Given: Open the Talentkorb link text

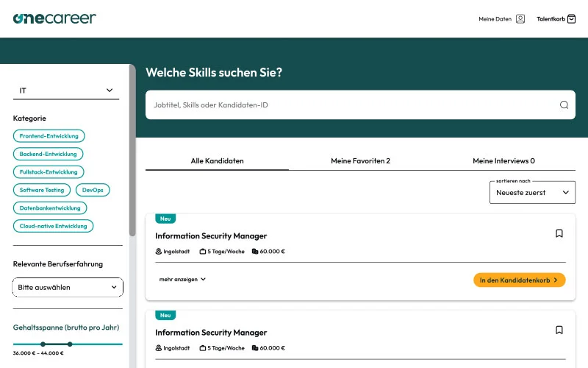Looking at the screenshot, I should [551, 19].
